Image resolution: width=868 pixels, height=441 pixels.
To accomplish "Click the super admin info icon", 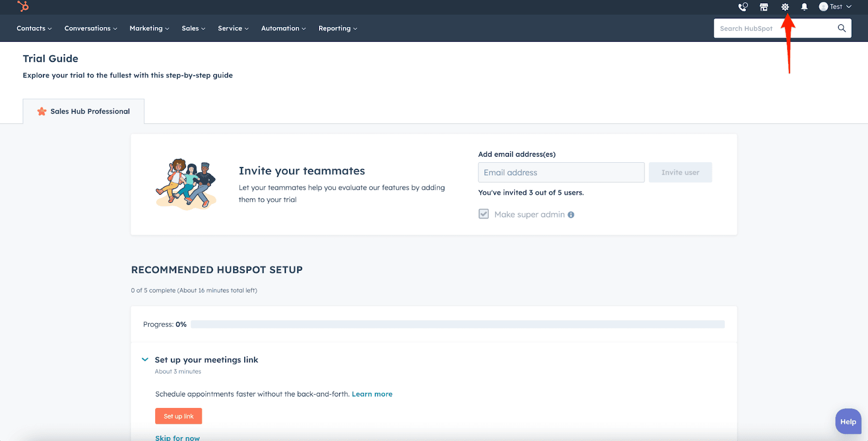I will click(571, 215).
